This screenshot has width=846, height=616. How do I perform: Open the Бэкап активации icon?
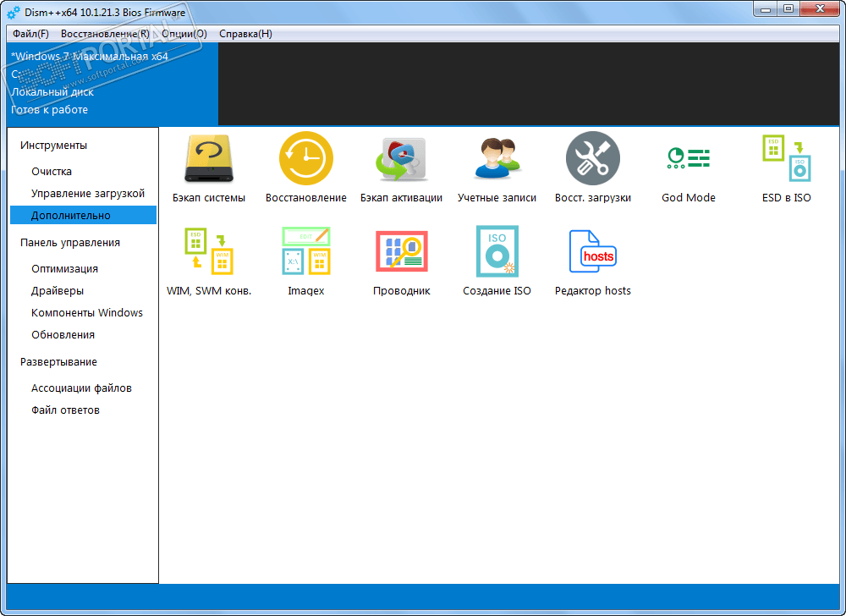[x=401, y=158]
